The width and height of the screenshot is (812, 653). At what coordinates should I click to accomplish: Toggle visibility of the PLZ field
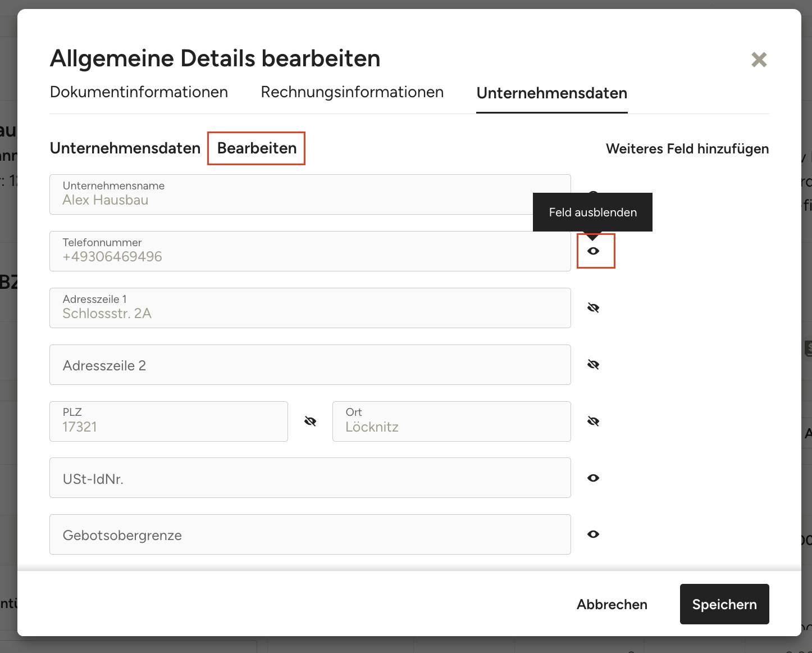coord(310,421)
